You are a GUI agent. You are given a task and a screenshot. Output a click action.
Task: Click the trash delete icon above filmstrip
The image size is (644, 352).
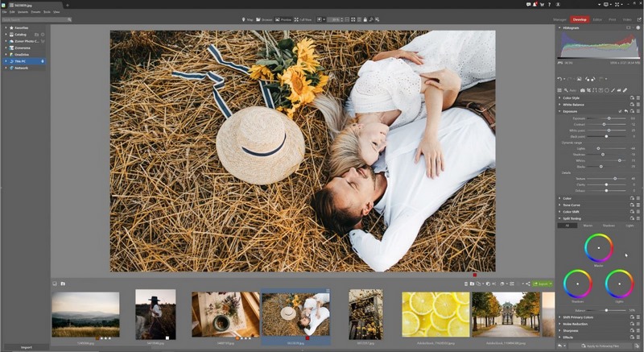point(466,284)
